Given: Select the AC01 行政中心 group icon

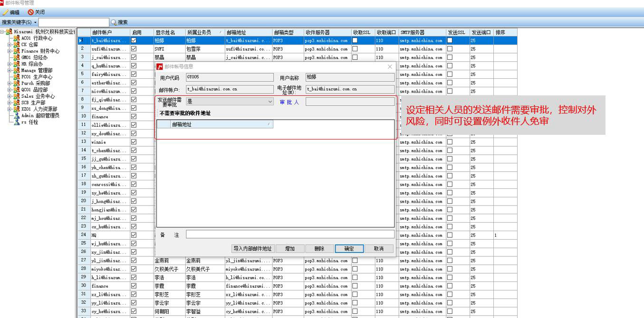Looking at the screenshot, I should (17, 38).
